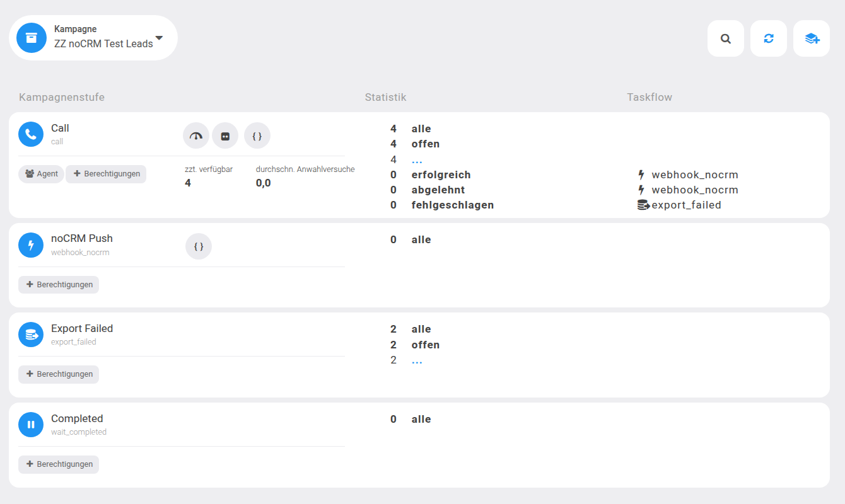The image size is (845, 504).
Task: Click the blue phone icon for Call
Action: click(31, 134)
